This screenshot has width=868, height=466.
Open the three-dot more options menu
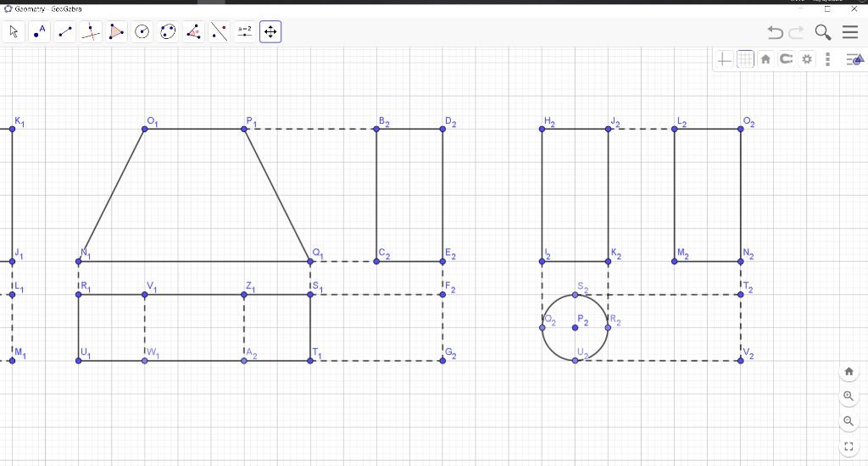[x=827, y=58]
